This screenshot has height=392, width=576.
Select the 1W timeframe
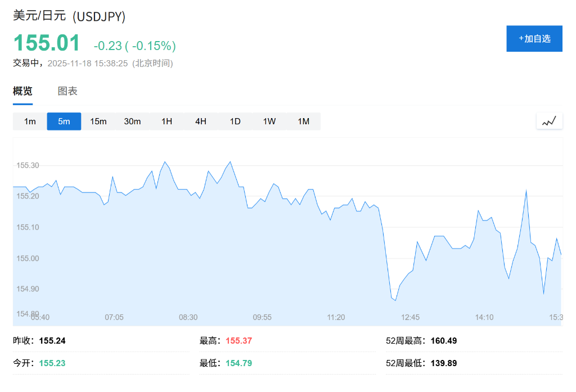pyautogui.click(x=269, y=121)
